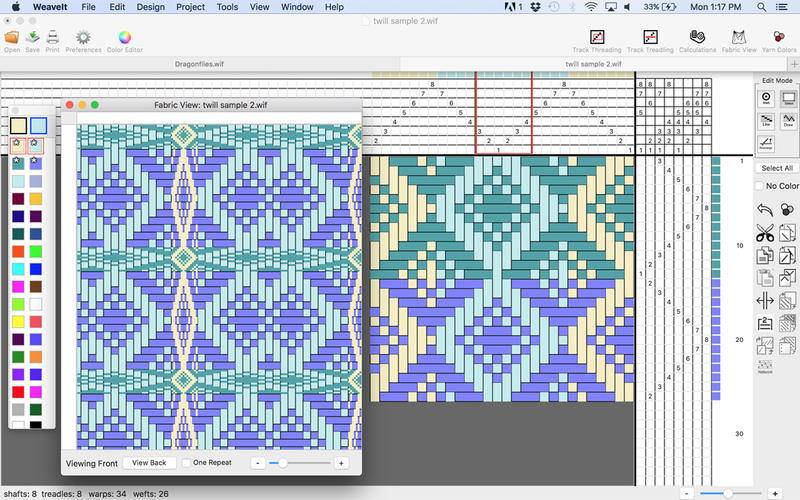Zoom in with Fabric View plus button
This screenshot has width=800, height=500.
(x=341, y=463)
